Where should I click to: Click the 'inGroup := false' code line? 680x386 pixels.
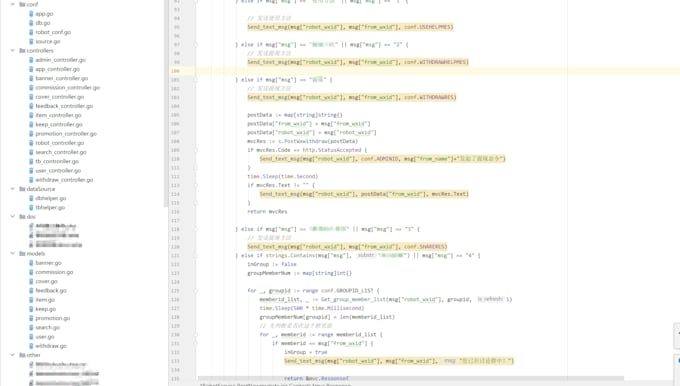point(272,264)
